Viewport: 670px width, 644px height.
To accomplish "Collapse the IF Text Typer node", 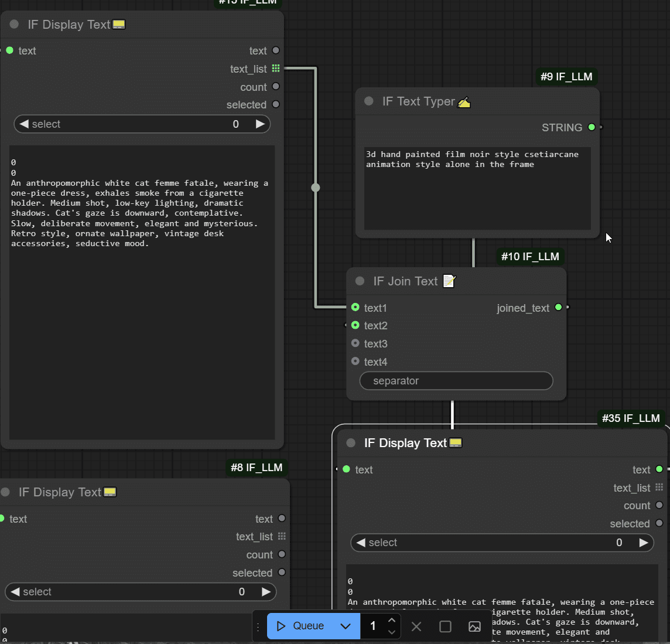I will pos(369,101).
